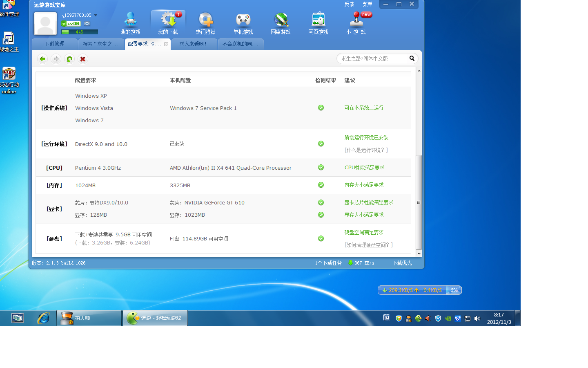Click the NVIDIA tray icon
Image resolution: width=588 pixels, height=368 pixels.
448,319
